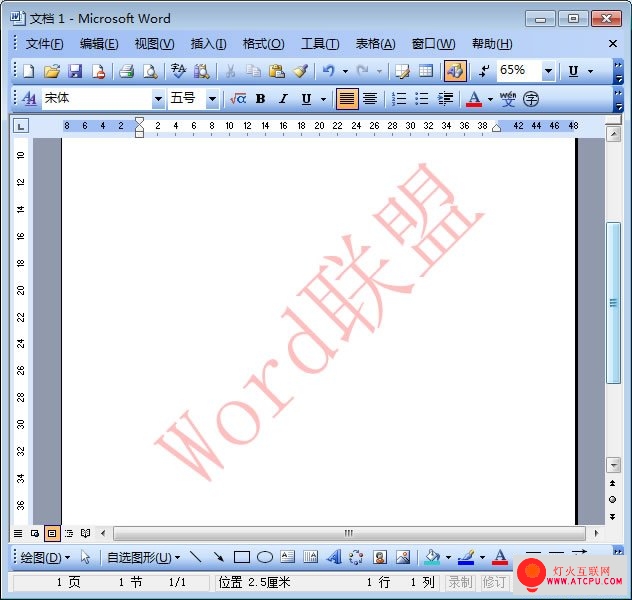Apply distributed alignment
Viewport: 632px width, 600px height.
pyautogui.click(x=370, y=99)
